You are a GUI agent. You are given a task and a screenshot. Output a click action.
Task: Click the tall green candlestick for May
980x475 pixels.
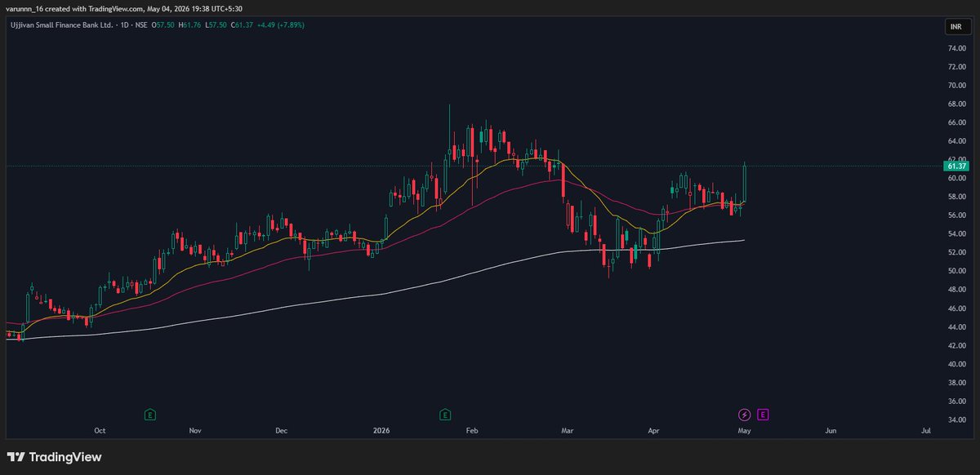745,183
